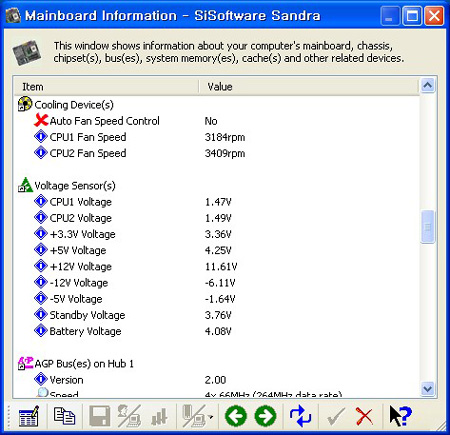Click the vertical scrollbar thumb
450x435 pixels.
pos(428,227)
